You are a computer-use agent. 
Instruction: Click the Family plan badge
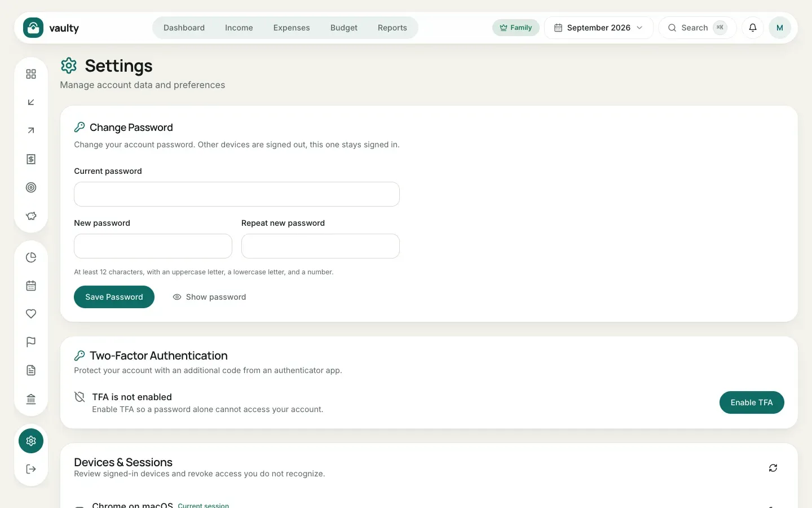[x=516, y=28]
